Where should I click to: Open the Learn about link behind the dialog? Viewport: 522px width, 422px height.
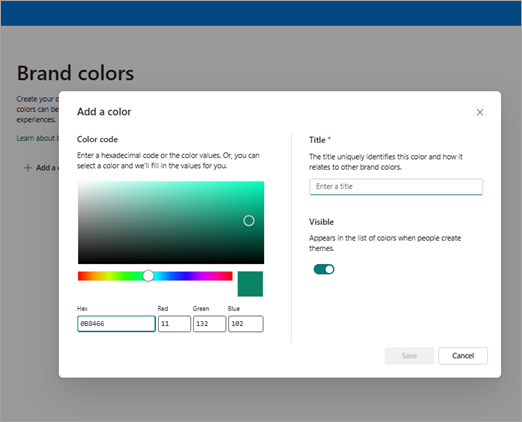click(x=38, y=138)
